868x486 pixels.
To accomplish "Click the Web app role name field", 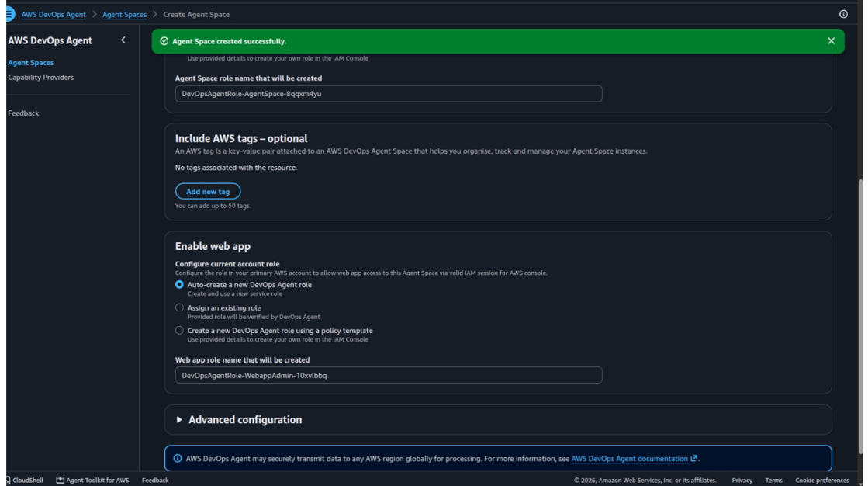I will 389,375.
